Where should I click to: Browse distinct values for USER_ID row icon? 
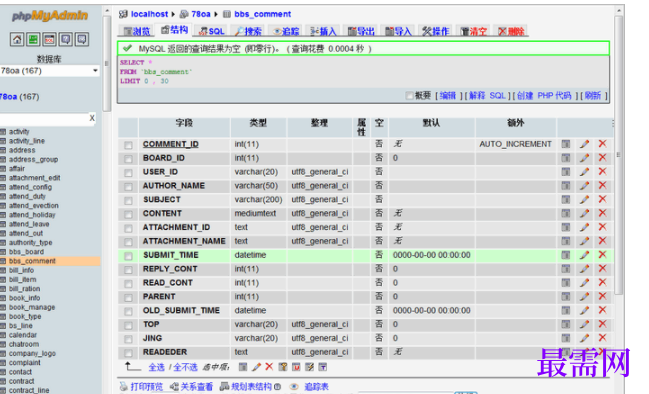click(x=565, y=172)
